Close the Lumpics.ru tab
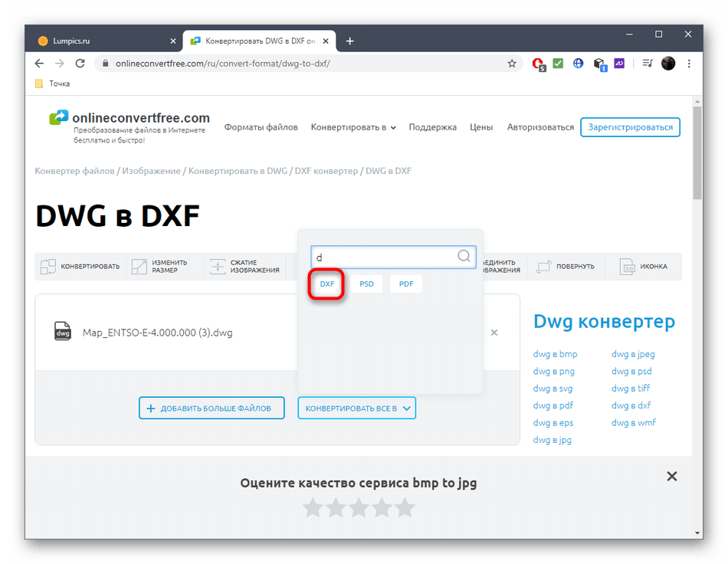 pos(173,41)
